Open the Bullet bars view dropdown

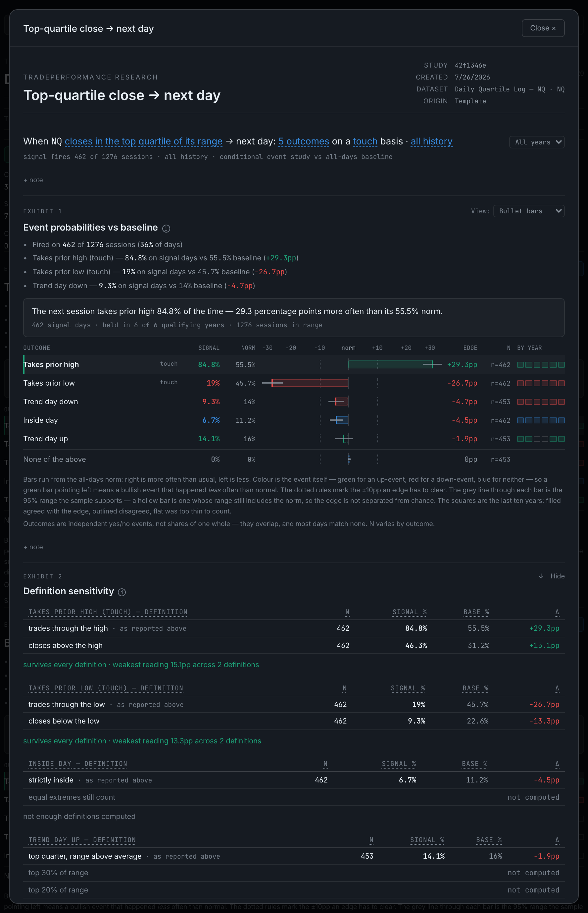[529, 211]
